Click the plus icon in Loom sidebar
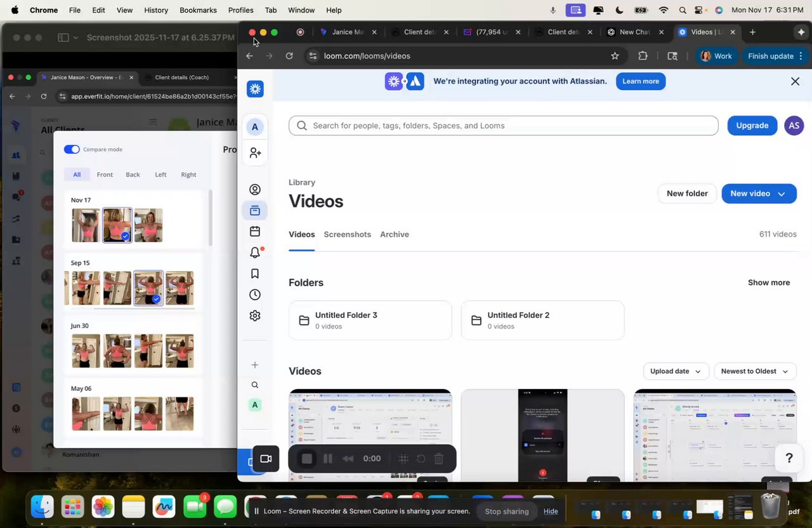812x528 pixels. tap(255, 365)
